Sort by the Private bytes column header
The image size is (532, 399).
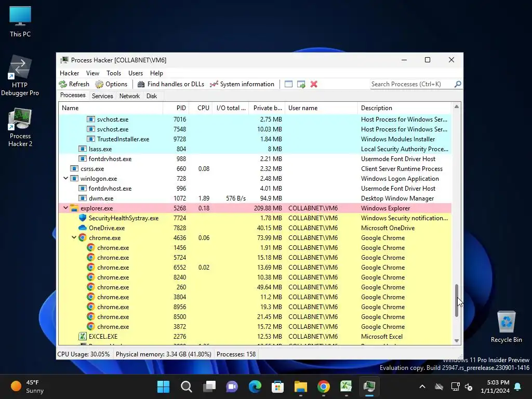(x=267, y=108)
